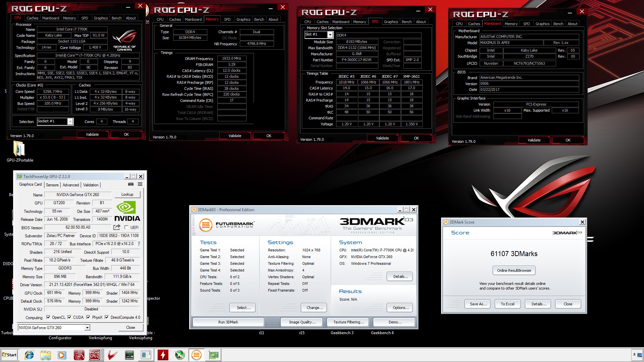The image size is (644, 362).
Task: Toggle the PhysX checkbox in GPU-Z
Action: [88, 317]
